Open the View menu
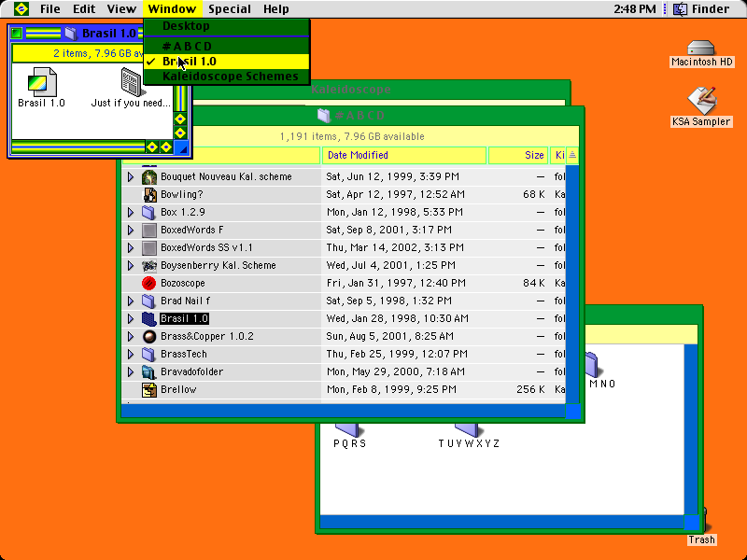747x560 pixels. (x=121, y=9)
